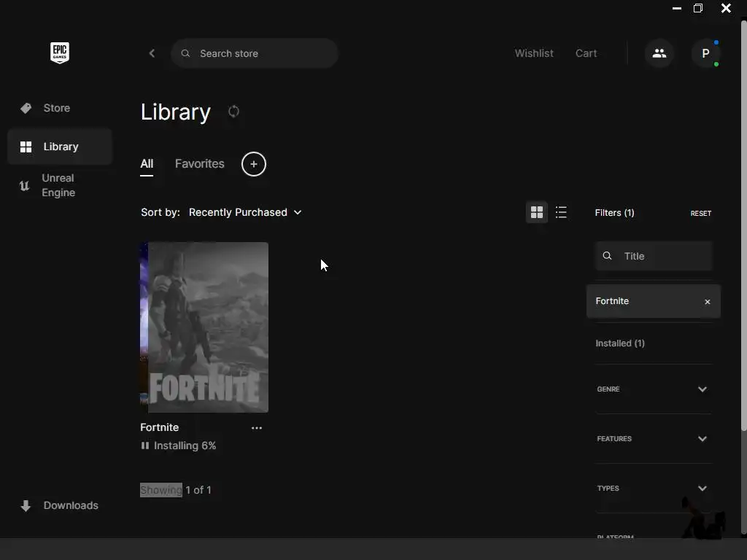Click the Fortnite game cover thumbnail
The height and width of the screenshot is (560, 747).
pos(204,327)
